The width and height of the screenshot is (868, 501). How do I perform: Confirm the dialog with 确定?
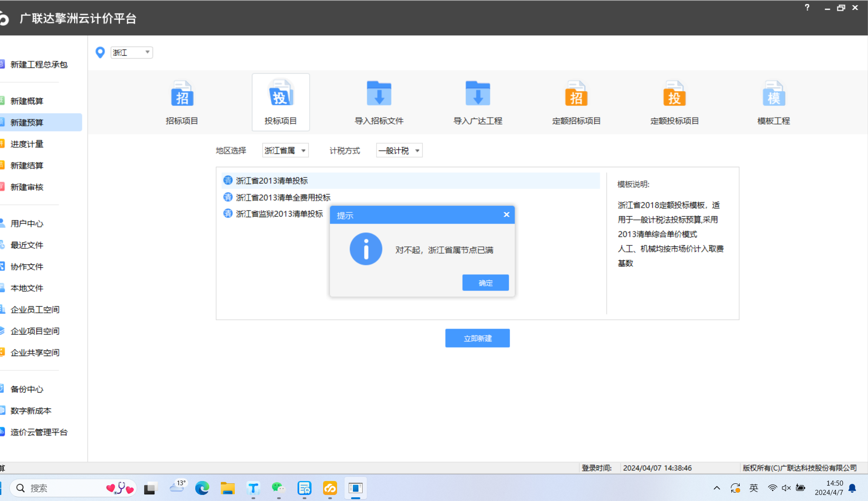485,283
